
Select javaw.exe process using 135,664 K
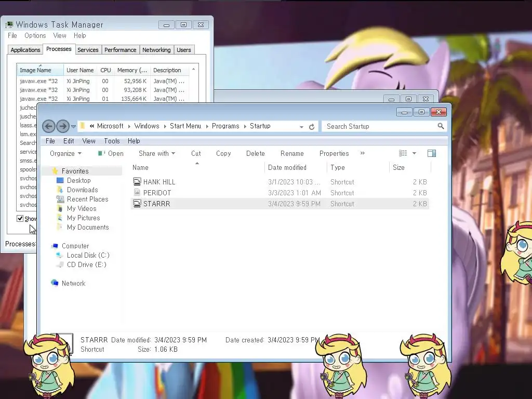pos(103,99)
